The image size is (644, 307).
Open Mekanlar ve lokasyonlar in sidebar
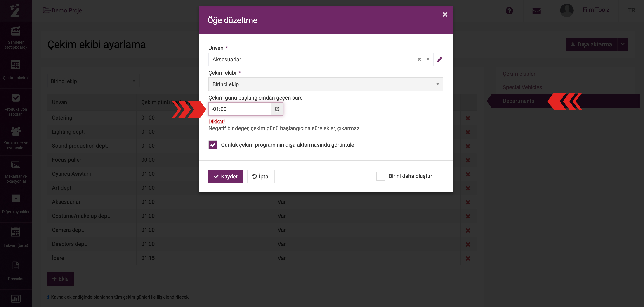[x=16, y=172]
